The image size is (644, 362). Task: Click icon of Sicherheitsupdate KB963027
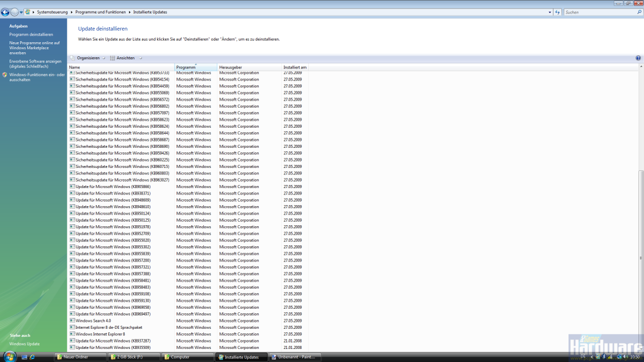[x=72, y=180]
